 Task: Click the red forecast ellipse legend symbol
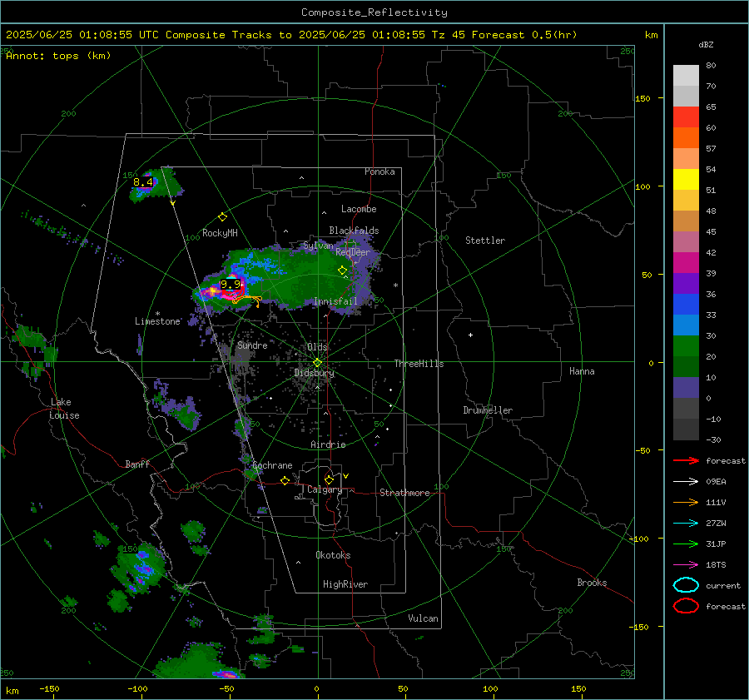[x=686, y=606]
